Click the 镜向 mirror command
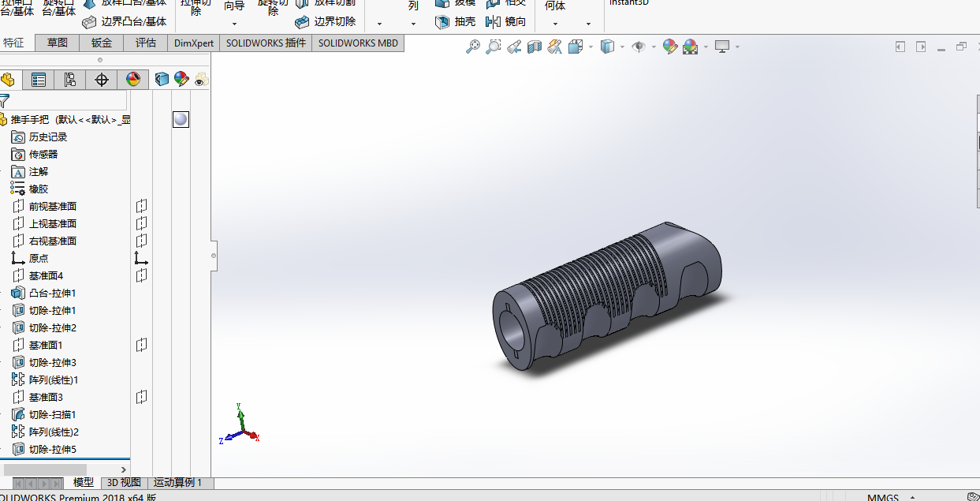The width and height of the screenshot is (980, 501). [506, 21]
